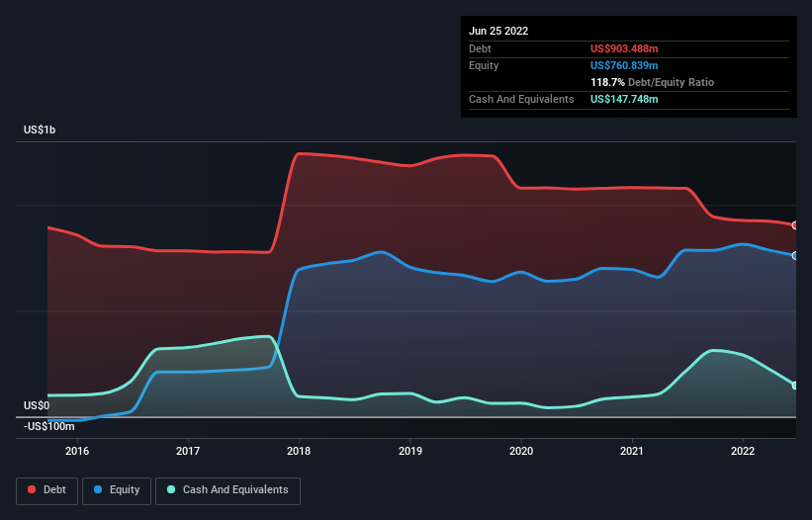Select the blue Equity endpoint marker
Screen dimensions: 812x520
(795, 256)
